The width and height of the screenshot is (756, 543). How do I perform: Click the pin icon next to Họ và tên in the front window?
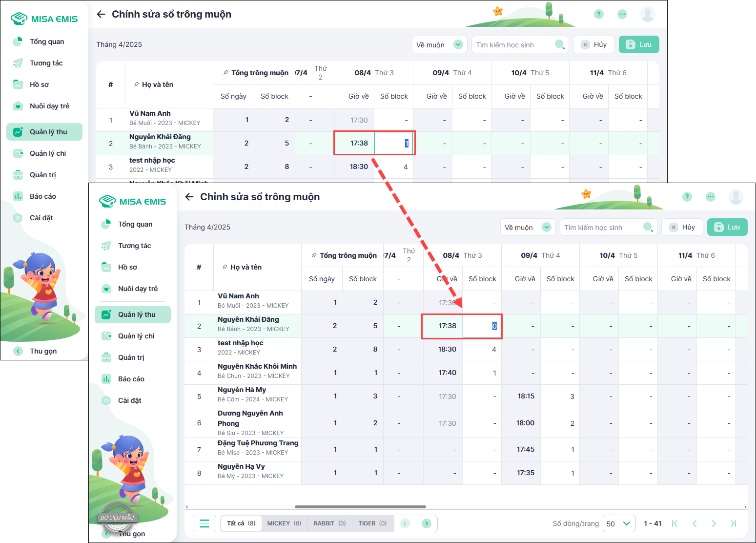[225, 267]
